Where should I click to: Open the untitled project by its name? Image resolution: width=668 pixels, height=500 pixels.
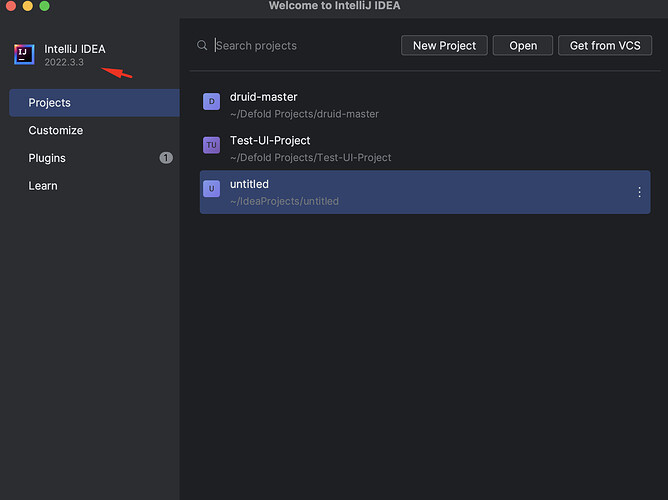(x=249, y=185)
